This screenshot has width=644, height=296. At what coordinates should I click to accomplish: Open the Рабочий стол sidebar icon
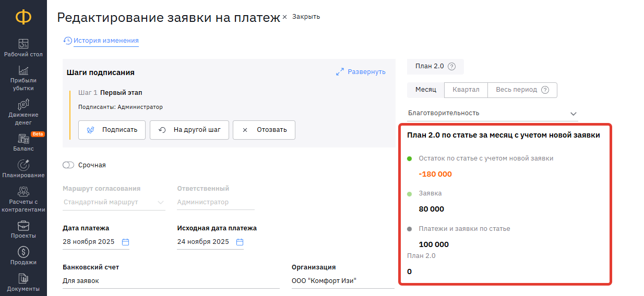click(23, 44)
